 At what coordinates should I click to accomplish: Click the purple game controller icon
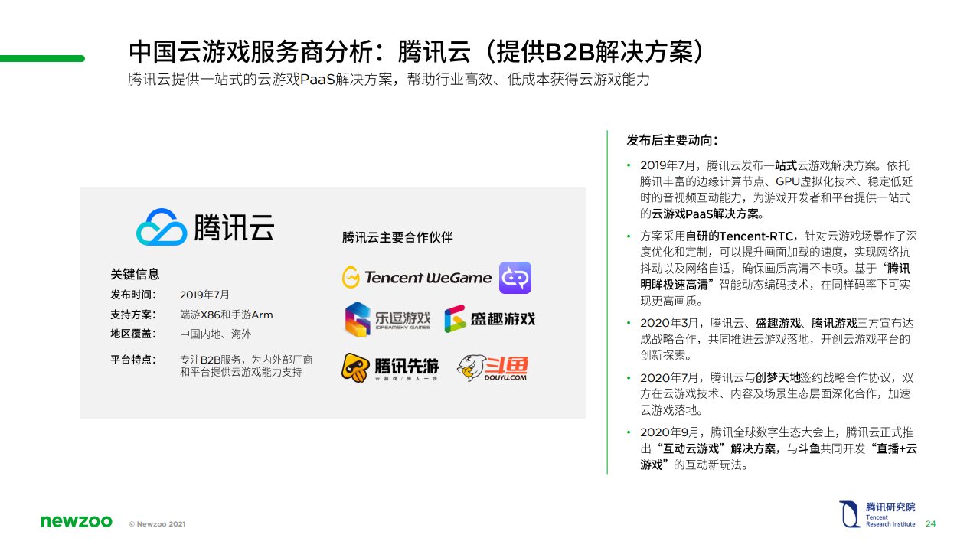515,278
